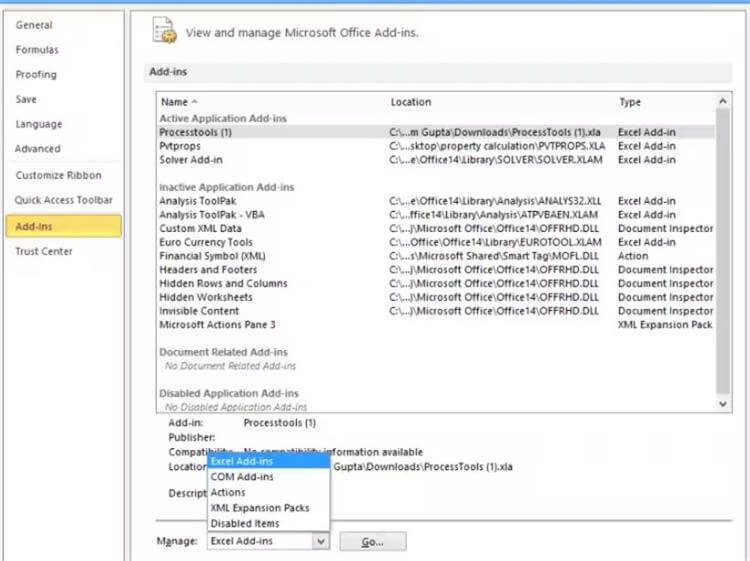Choose Excel Add-ins from the dropdown list
This screenshot has height=561, width=750.
pos(269,461)
